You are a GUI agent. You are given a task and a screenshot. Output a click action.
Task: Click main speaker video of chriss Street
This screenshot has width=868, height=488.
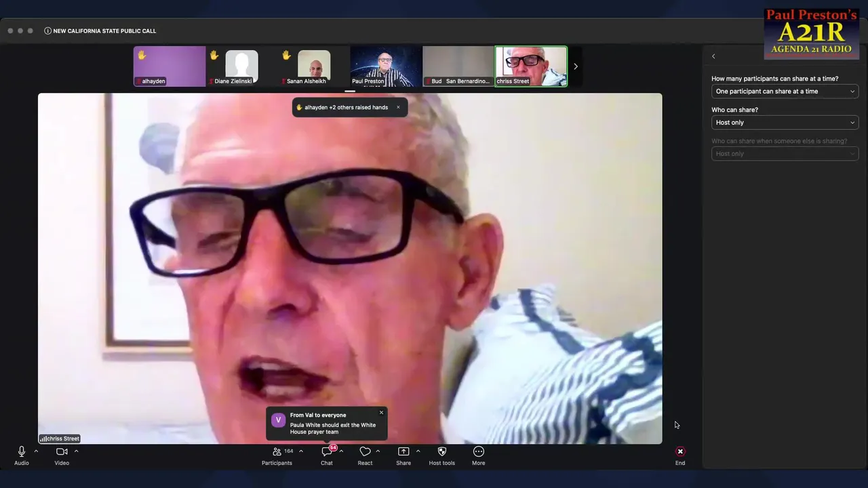tap(350, 268)
